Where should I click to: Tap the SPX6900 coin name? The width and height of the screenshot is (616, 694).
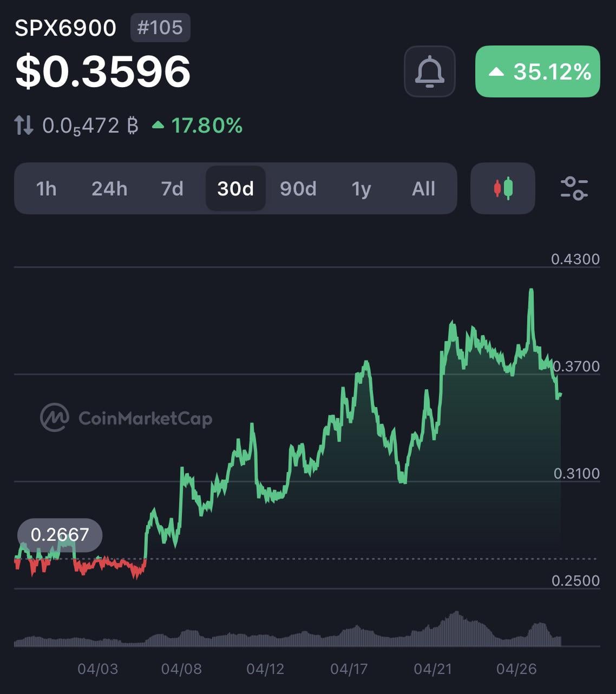[65, 28]
